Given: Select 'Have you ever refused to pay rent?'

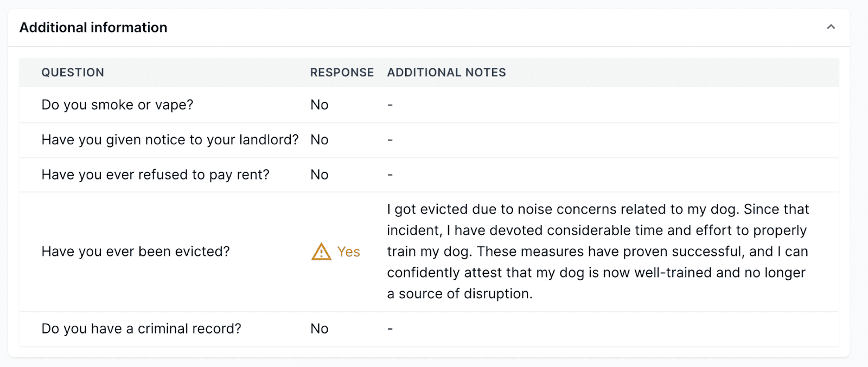Looking at the screenshot, I should click(155, 175).
